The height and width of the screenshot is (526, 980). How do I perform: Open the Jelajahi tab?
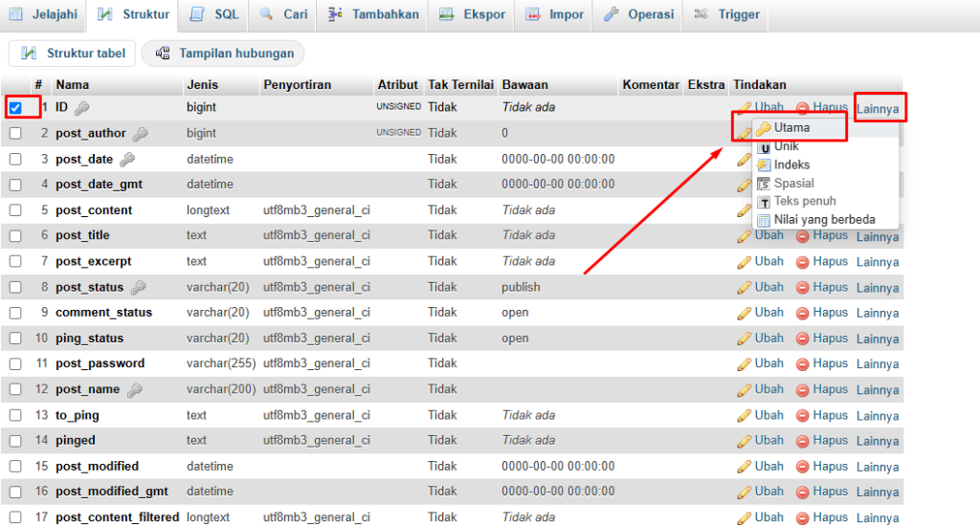(x=42, y=14)
